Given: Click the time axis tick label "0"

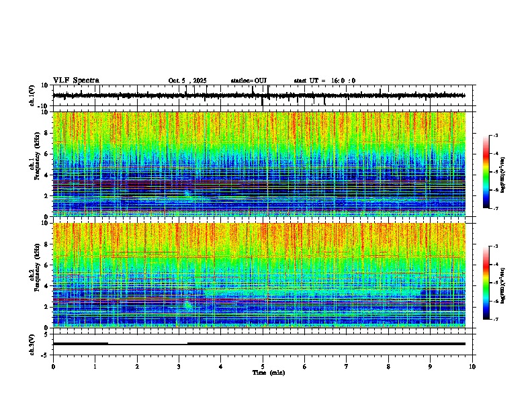Looking at the screenshot, I should point(53,367).
